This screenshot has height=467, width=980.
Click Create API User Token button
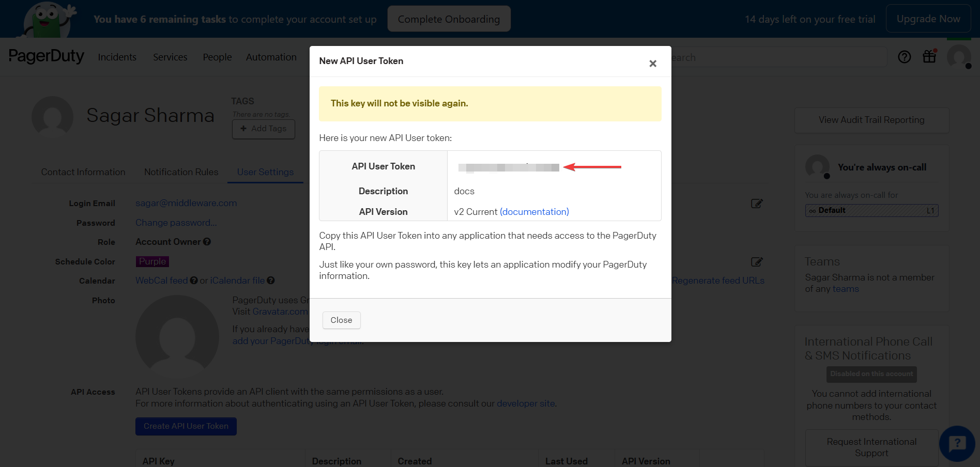186,426
